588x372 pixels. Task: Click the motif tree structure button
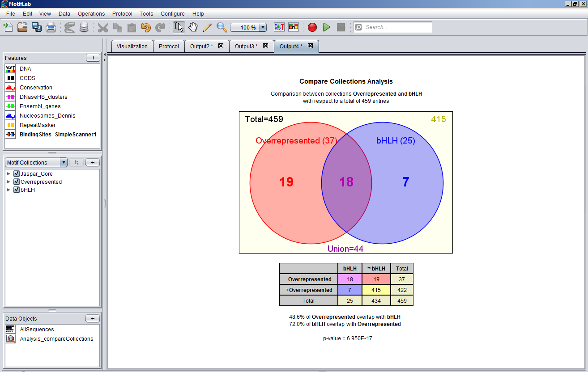tap(77, 163)
